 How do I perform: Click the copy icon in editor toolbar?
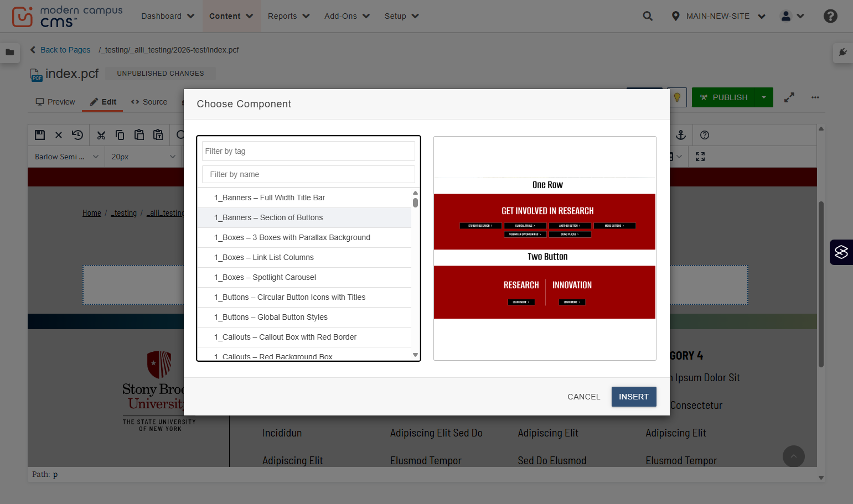(x=120, y=135)
